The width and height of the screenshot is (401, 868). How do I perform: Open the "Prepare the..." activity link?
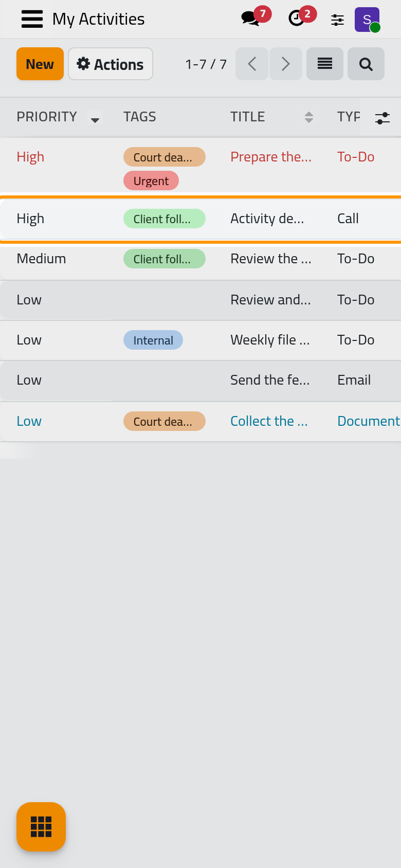click(271, 157)
